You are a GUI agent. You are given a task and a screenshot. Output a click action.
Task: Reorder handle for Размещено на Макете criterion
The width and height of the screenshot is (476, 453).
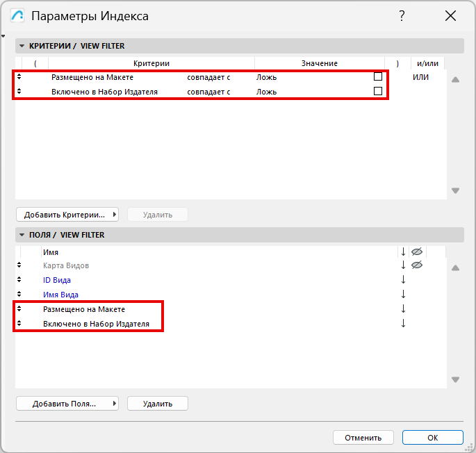(x=19, y=76)
